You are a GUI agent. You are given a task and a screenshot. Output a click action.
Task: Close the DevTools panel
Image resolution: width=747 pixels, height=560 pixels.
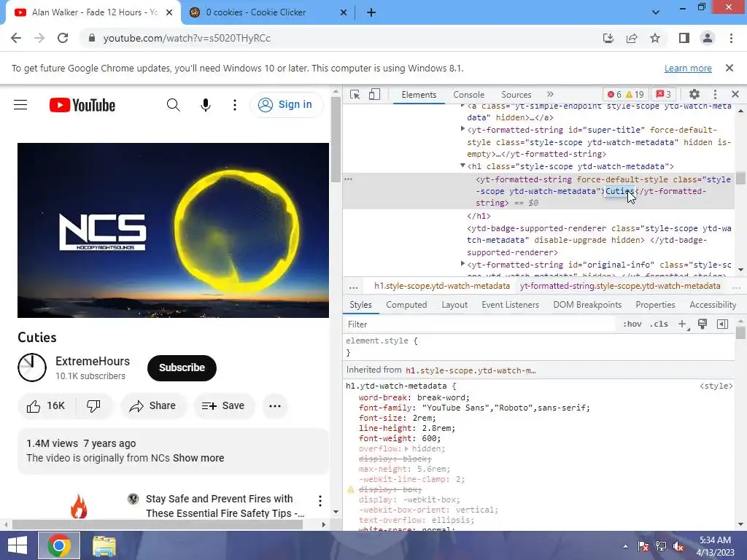click(735, 94)
